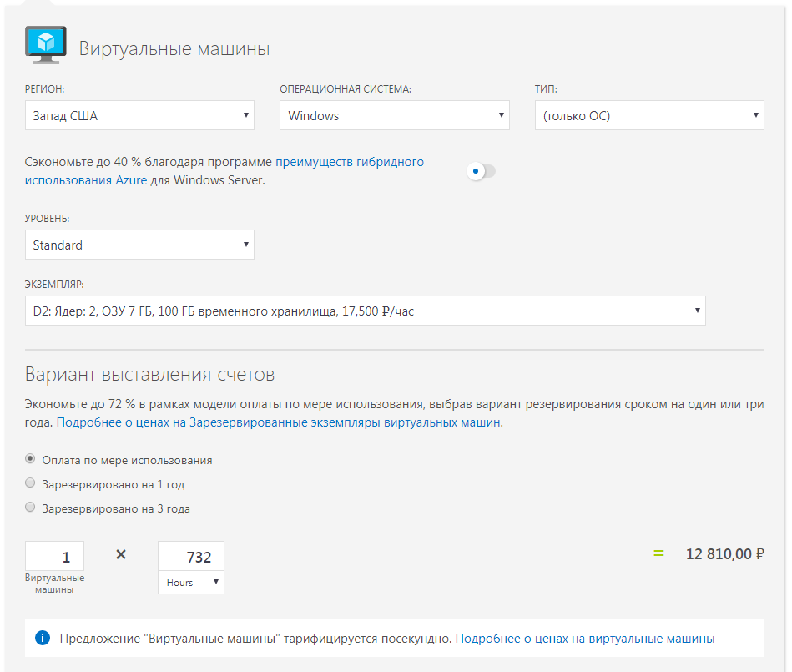
Task: Open the Тип dropdown '(только ОС)'
Action: coord(649,115)
